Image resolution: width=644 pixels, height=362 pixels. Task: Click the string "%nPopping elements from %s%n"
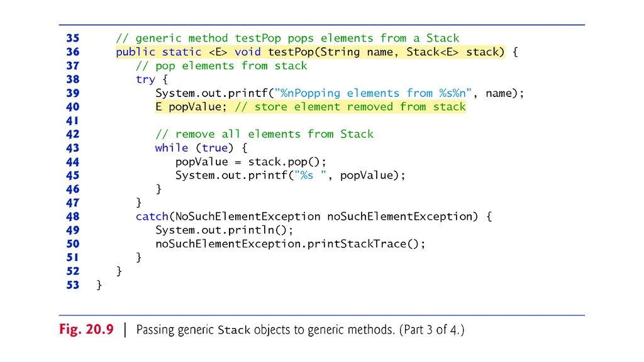373,93
